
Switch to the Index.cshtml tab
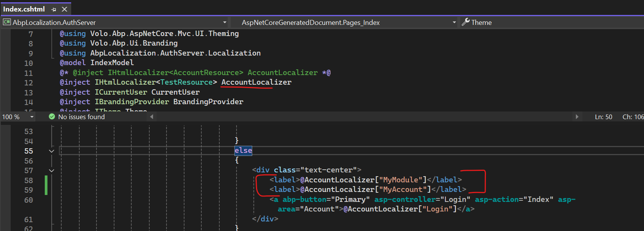coord(24,9)
